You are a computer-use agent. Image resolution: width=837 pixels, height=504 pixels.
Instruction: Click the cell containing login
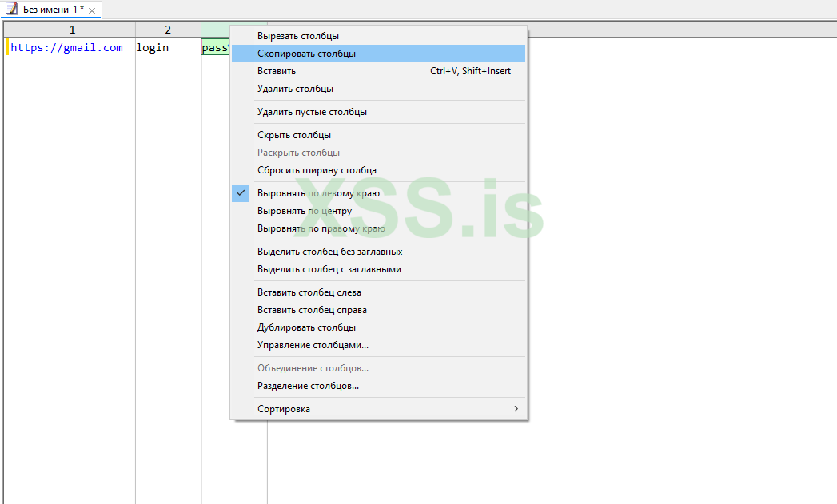point(168,47)
